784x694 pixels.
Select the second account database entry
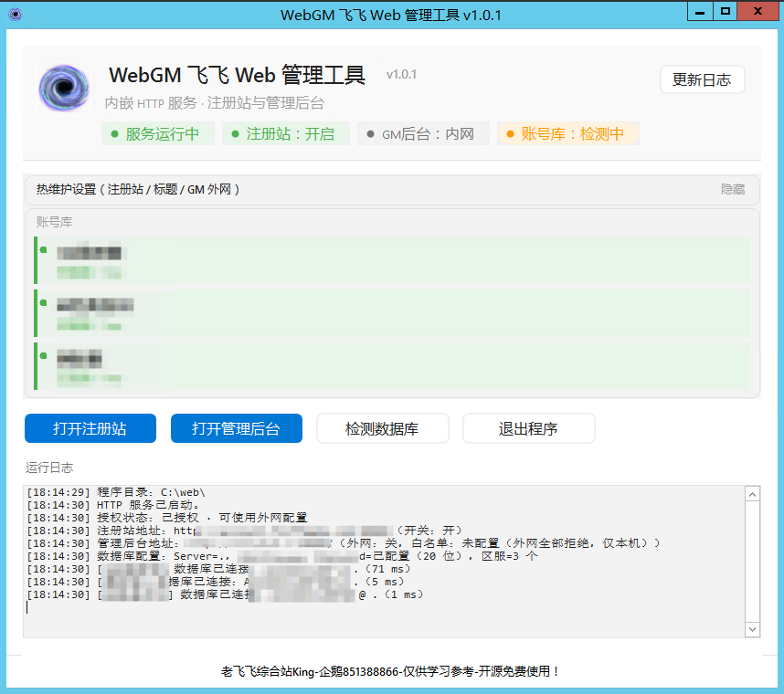(x=392, y=313)
